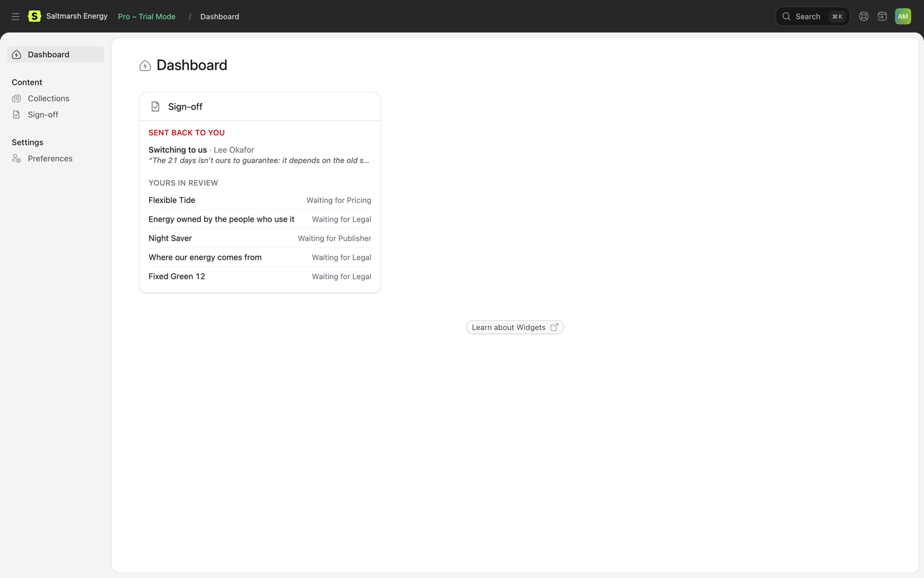This screenshot has height=578, width=924.
Task: Click the Pro – Trial Mode link
Action: [x=147, y=17]
